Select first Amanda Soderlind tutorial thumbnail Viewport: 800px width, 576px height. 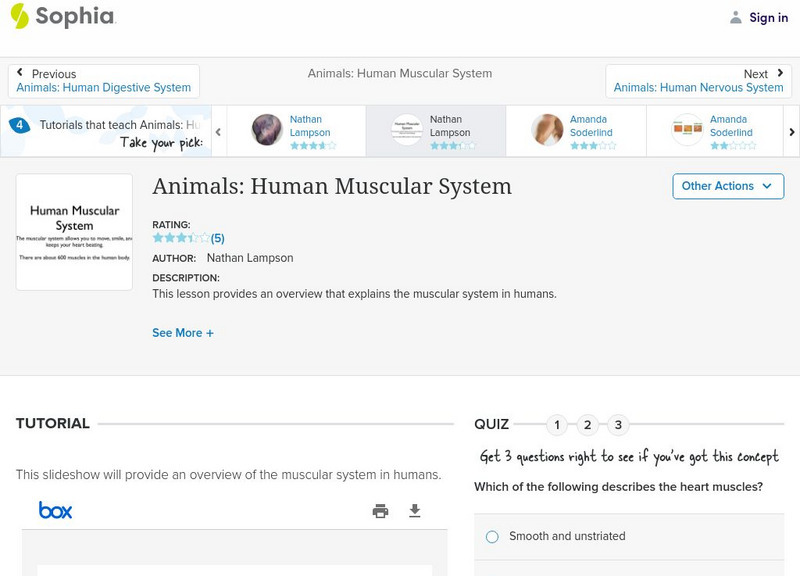[547, 130]
